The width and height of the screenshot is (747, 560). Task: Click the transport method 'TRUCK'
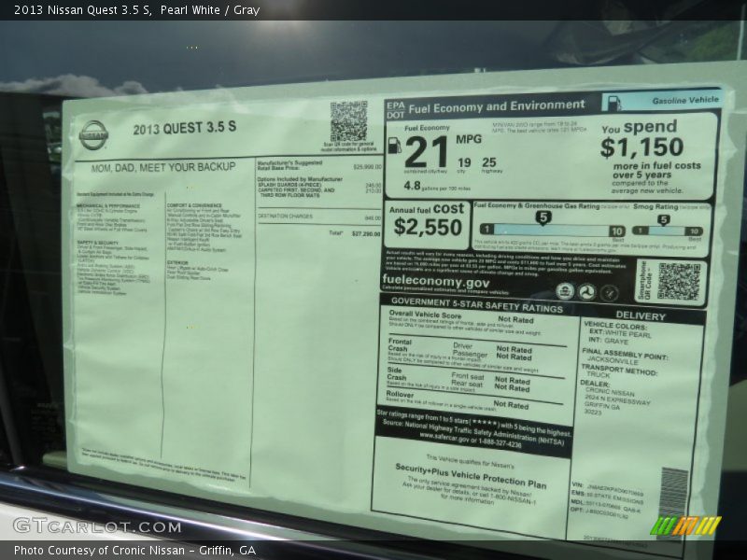[x=598, y=375]
